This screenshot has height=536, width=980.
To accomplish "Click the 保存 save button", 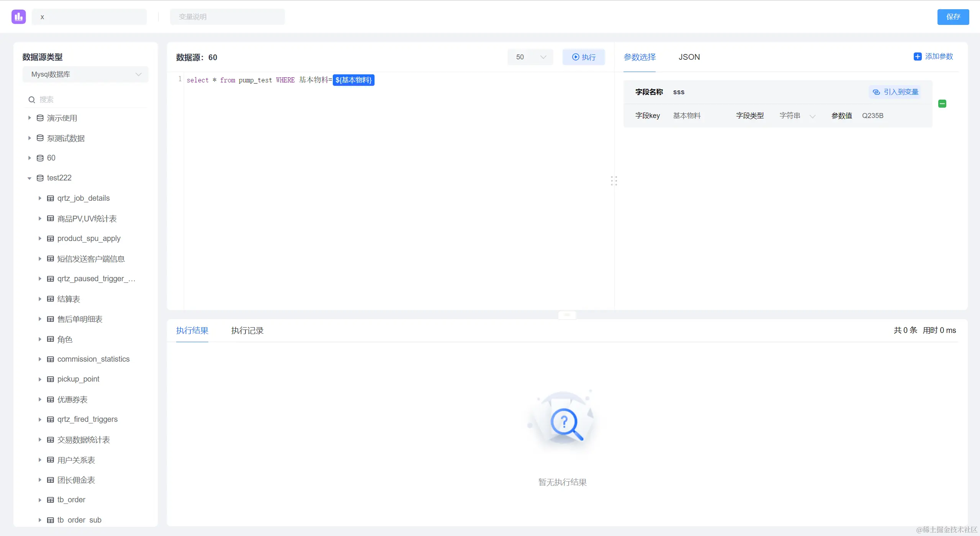I will coord(953,17).
